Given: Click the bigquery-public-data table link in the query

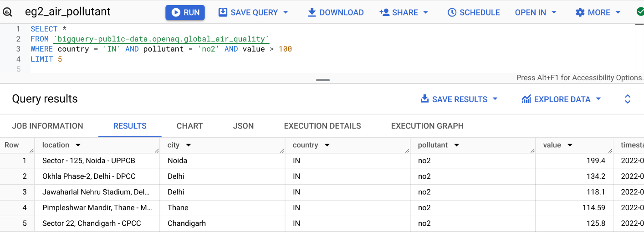Looking at the screenshot, I should (161, 39).
